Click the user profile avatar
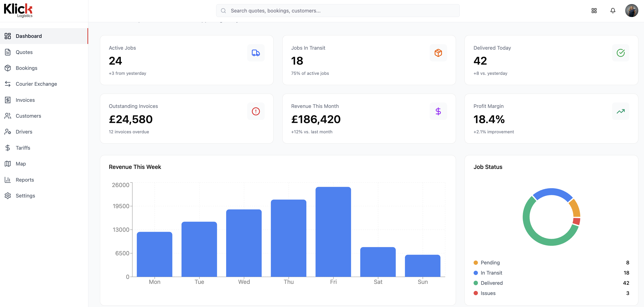This screenshot has height=307, width=644. click(x=632, y=10)
